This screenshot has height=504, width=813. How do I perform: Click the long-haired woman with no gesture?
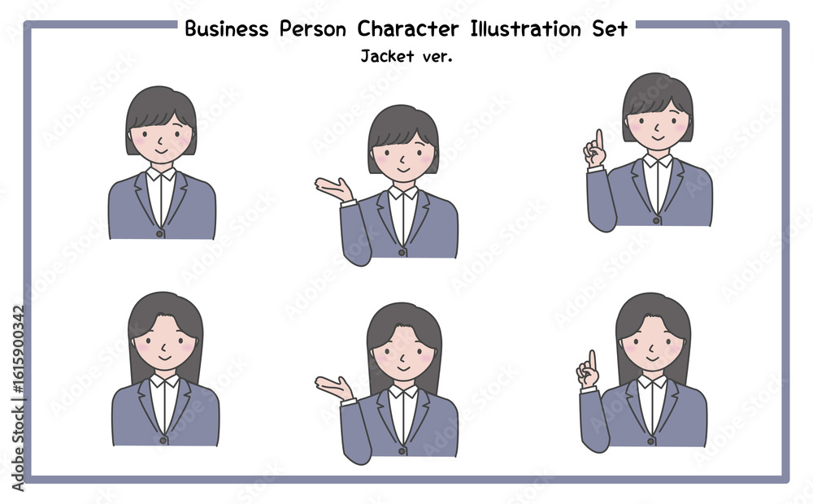click(x=165, y=369)
